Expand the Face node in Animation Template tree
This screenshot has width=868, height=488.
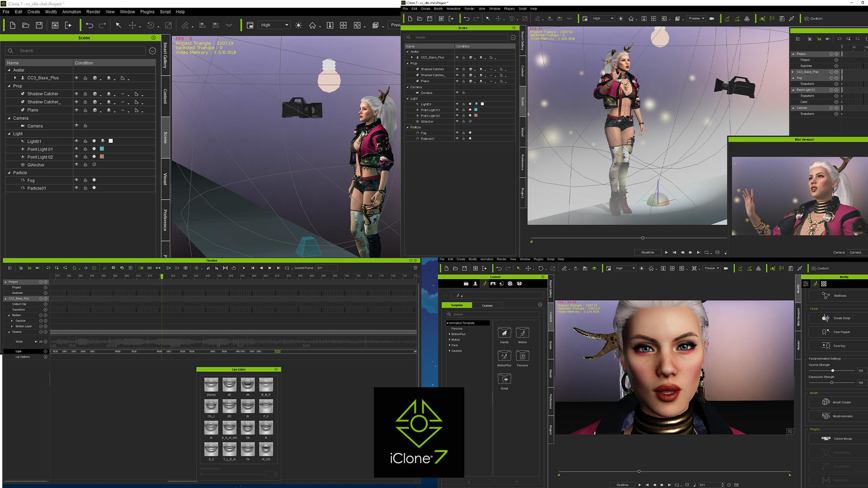[x=449, y=345]
